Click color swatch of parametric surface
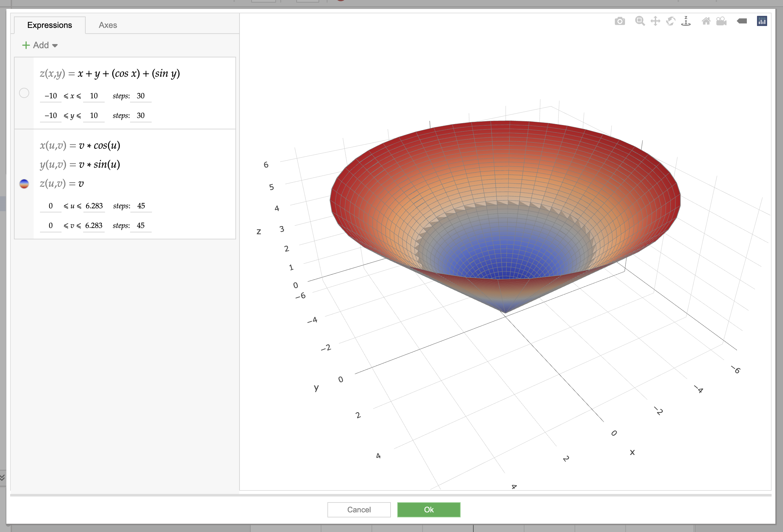The height and width of the screenshot is (532, 783). pyautogui.click(x=24, y=184)
